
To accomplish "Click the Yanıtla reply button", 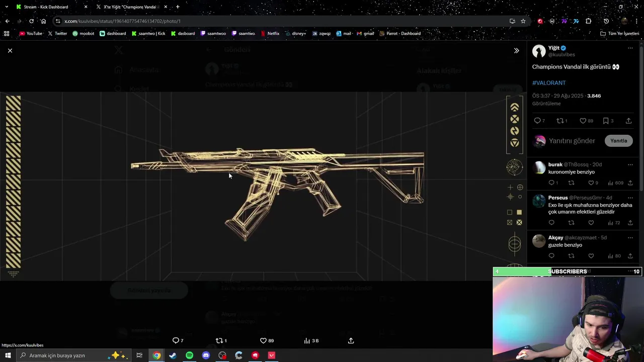I will tap(618, 141).
